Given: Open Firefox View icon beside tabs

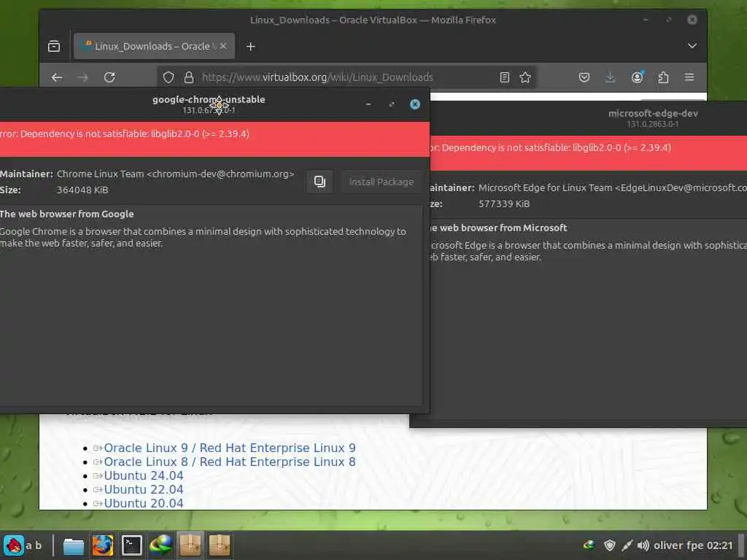Looking at the screenshot, I should [54, 46].
